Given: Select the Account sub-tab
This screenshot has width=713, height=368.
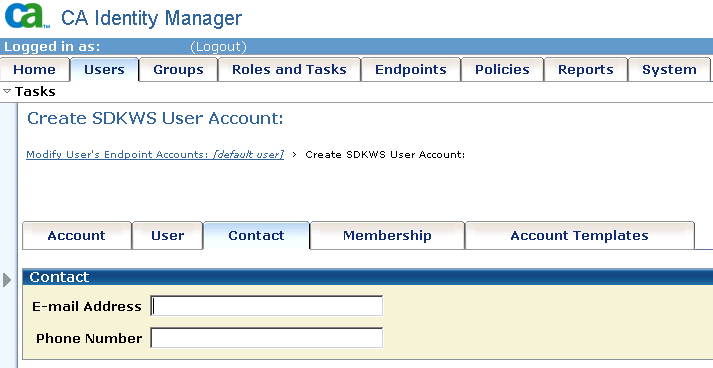Looking at the screenshot, I should [x=76, y=236].
